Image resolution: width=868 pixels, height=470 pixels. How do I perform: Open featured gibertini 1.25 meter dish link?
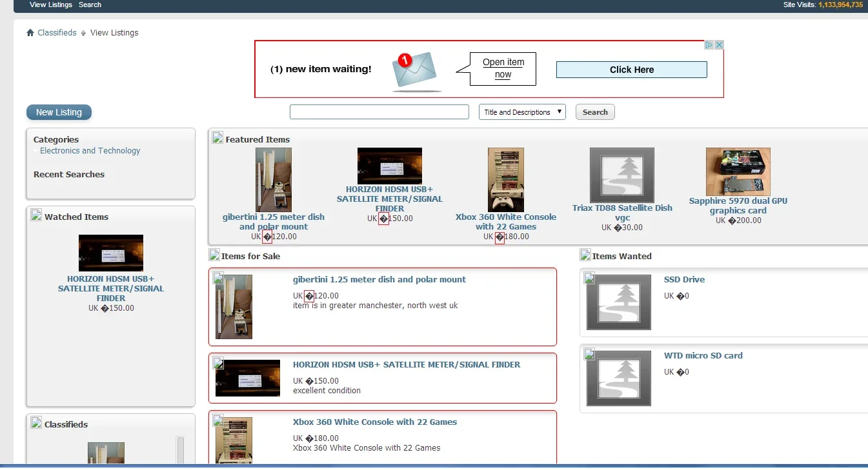point(274,222)
